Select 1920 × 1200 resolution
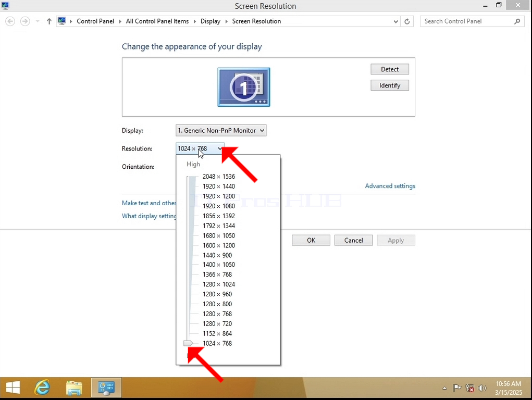The height and width of the screenshot is (400, 532). tap(219, 196)
